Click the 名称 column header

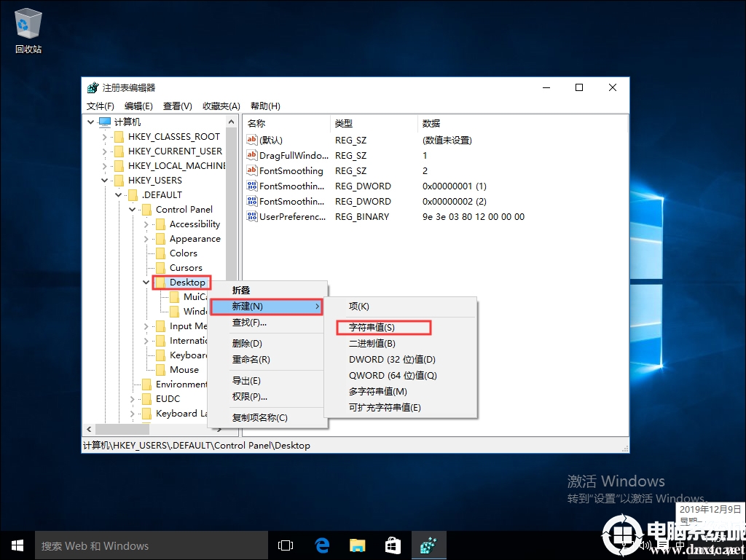click(286, 124)
